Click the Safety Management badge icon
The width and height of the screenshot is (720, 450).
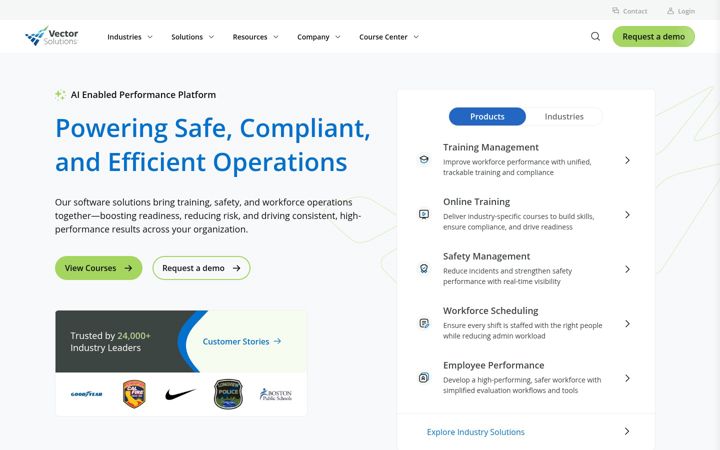tap(424, 269)
